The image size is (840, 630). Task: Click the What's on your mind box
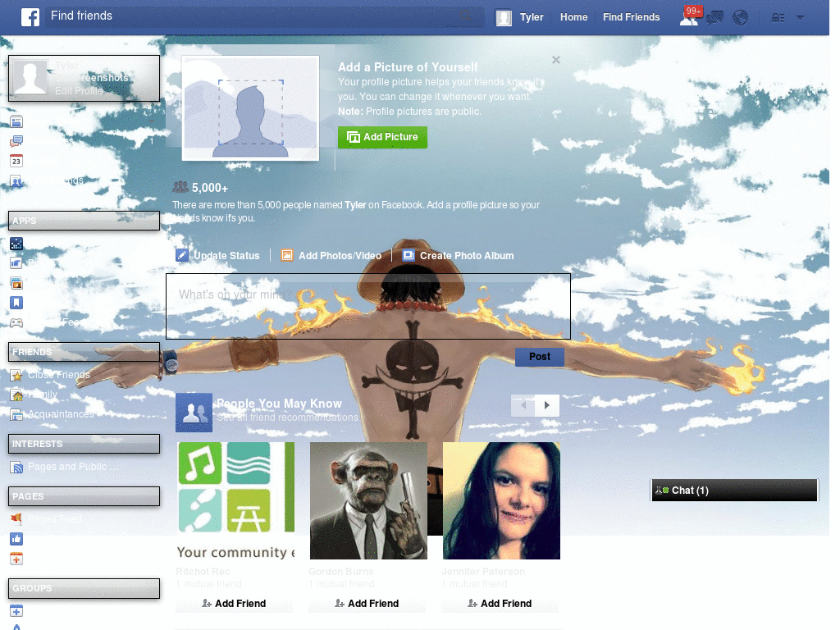pyautogui.click(x=368, y=307)
